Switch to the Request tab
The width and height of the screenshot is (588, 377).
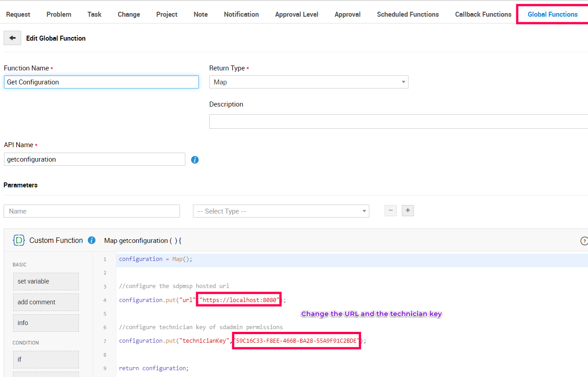(x=18, y=14)
